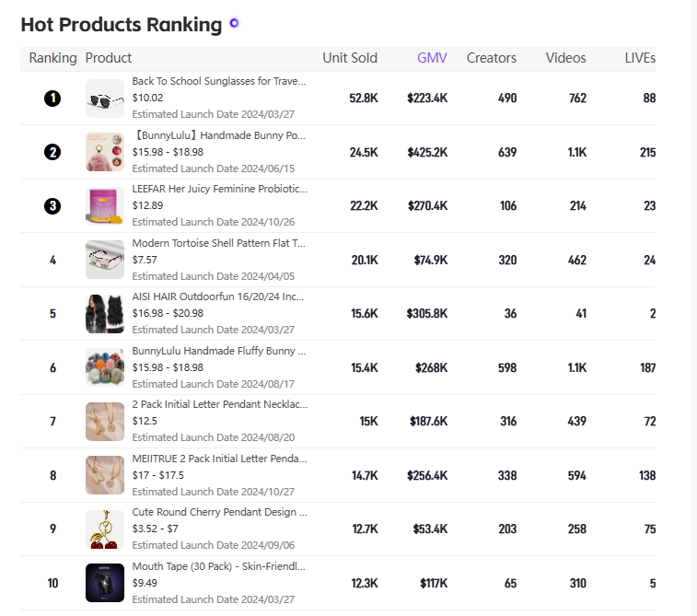
Task: Sort by the Unit Sold column header
Action: click(350, 58)
